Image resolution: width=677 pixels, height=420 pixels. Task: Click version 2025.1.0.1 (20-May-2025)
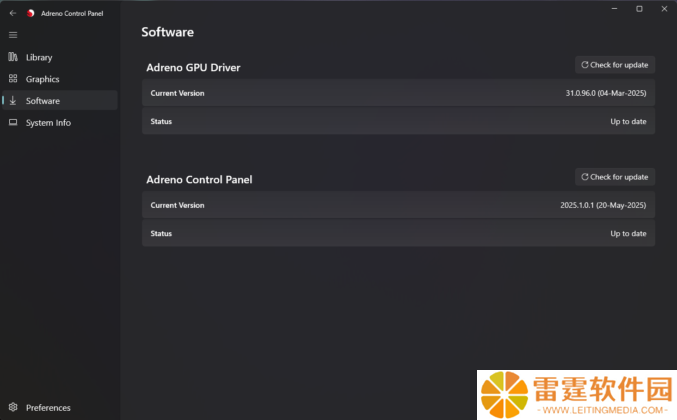(x=603, y=205)
